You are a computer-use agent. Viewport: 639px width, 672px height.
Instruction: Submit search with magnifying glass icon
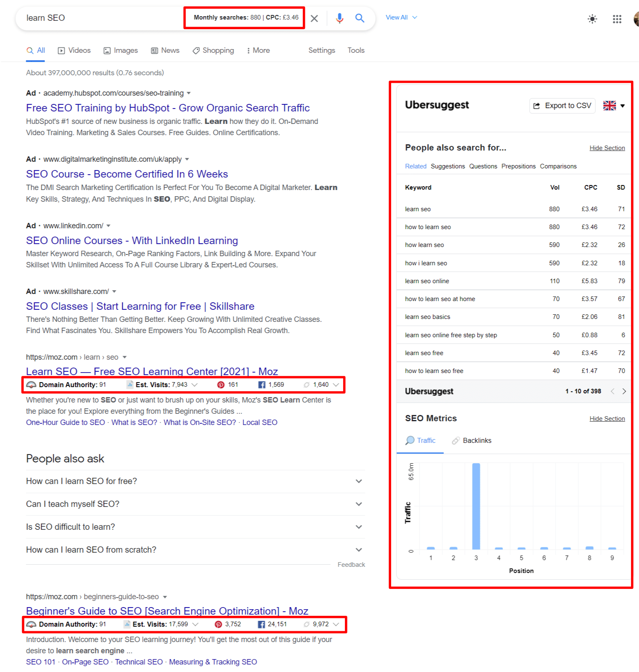(360, 18)
